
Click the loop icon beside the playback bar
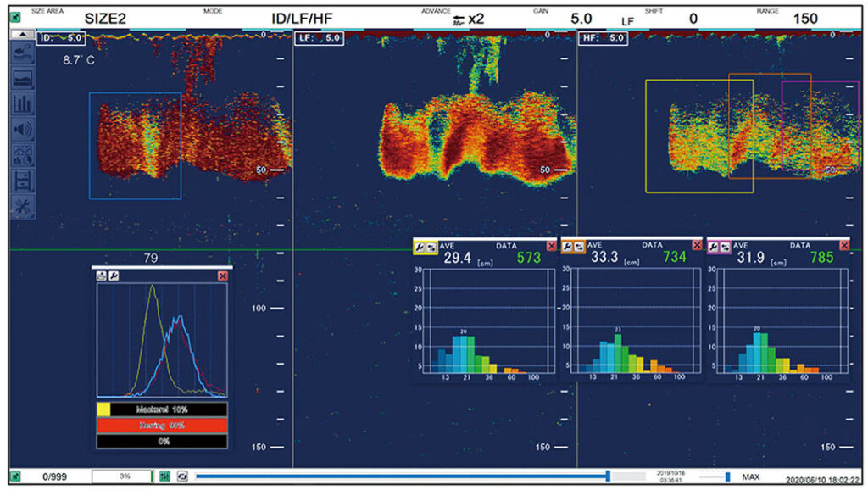(181, 476)
